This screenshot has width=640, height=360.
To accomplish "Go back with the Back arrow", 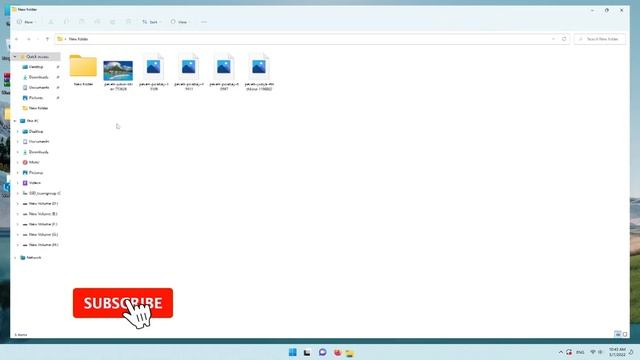I will pyautogui.click(x=17, y=39).
